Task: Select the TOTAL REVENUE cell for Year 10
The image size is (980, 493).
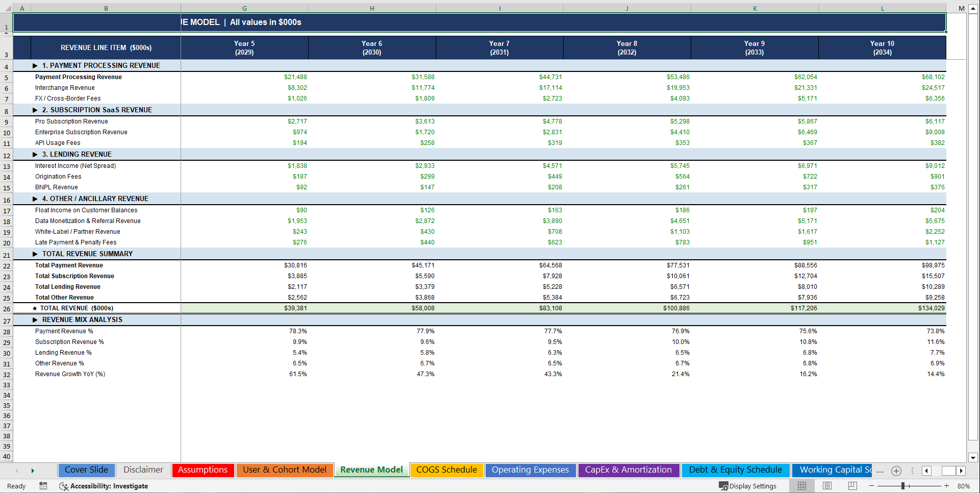Action: coord(883,308)
